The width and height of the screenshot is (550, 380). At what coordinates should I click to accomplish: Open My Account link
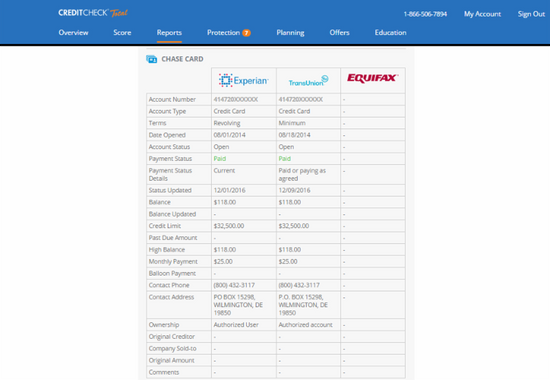coord(482,14)
